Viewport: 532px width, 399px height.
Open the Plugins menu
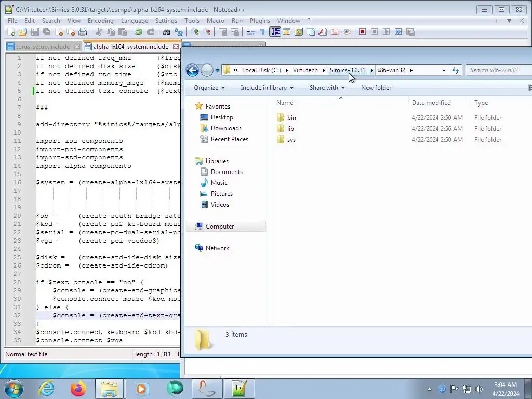click(260, 21)
